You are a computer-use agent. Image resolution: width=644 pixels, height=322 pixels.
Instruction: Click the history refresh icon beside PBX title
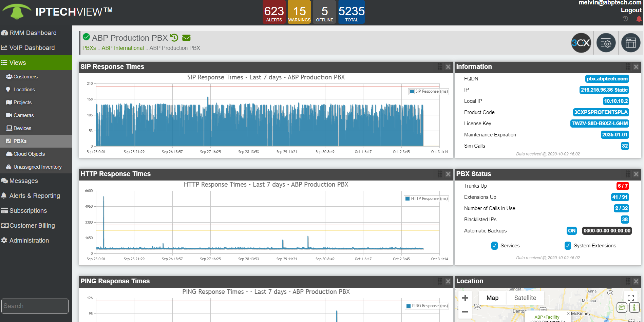(x=174, y=38)
